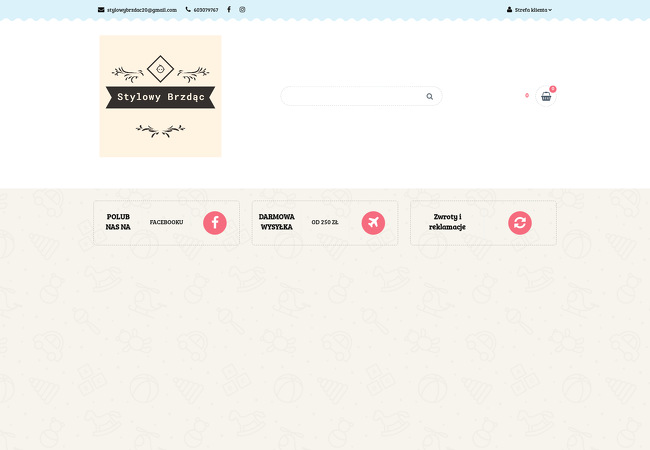
Task: Open the Instagram icon in top bar
Action: point(242,10)
